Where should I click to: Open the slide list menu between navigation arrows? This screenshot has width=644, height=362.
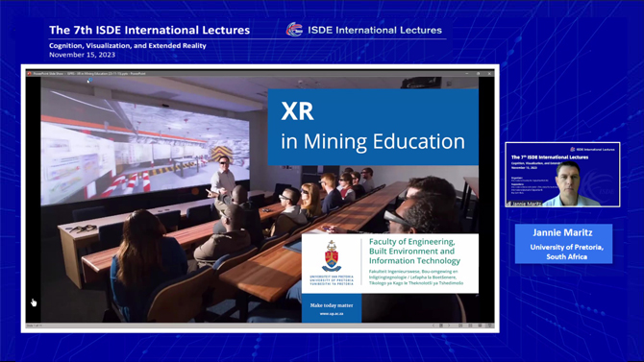(441, 326)
